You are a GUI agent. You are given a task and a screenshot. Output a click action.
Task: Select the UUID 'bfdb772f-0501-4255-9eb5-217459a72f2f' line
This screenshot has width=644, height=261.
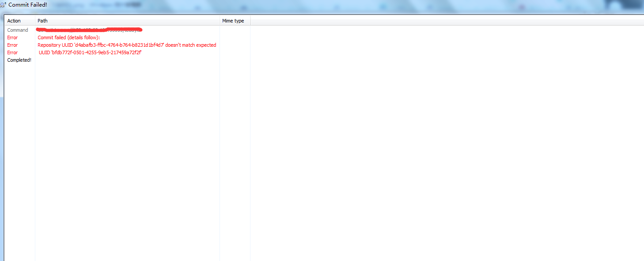click(x=90, y=52)
